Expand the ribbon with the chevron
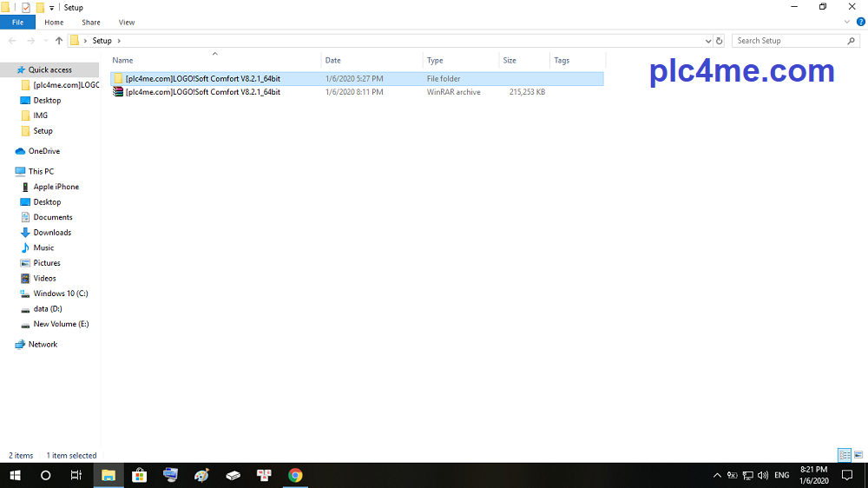The width and height of the screenshot is (868, 488). 847,22
